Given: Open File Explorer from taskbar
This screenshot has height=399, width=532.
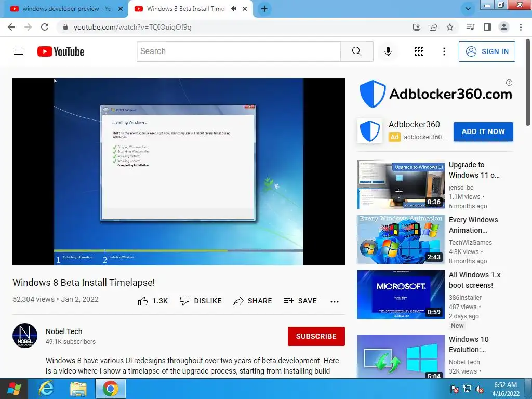Looking at the screenshot, I should tap(78, 389).
